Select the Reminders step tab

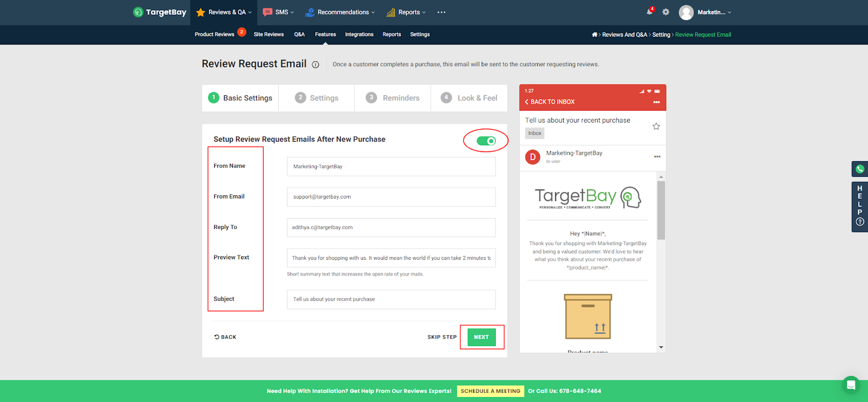[393, 98]
